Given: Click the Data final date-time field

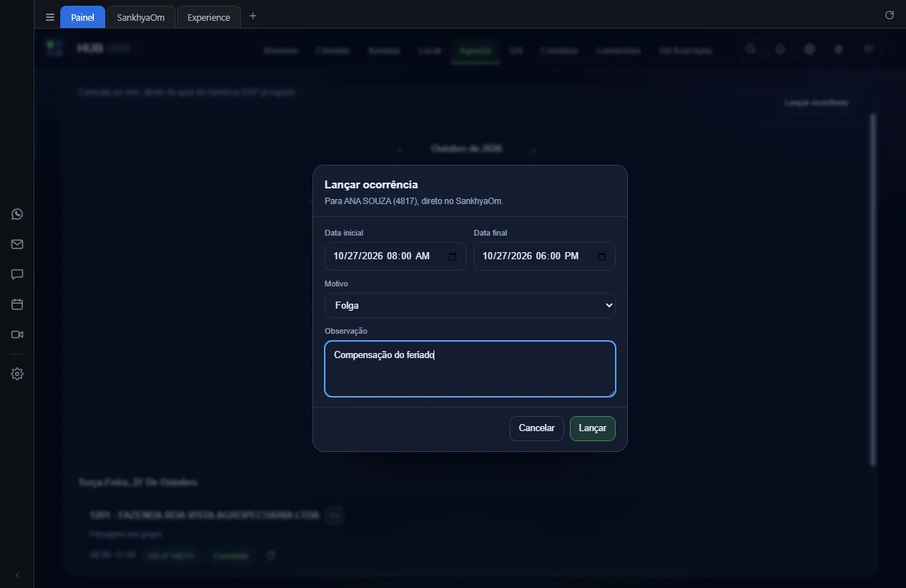Looking at the screenshot, I should [x=545, y=256].
